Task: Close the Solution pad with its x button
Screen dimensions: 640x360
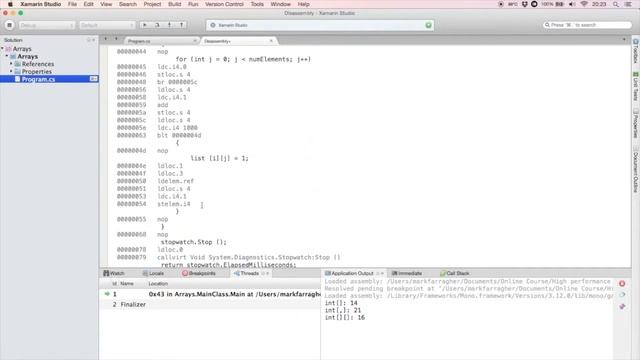Action: [x=93, y=40]
